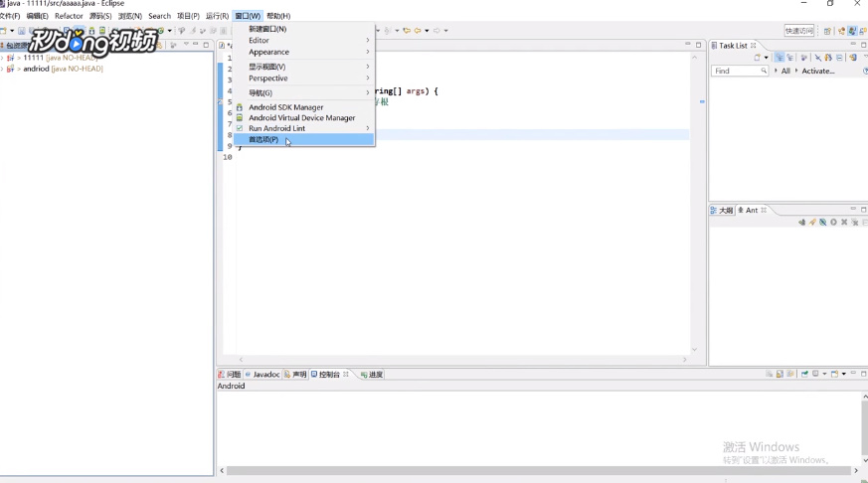Switch to the 声明 declaration tab
Image resolution: width=868 pixels, height=483 pixels.
[x=295, y=375]
